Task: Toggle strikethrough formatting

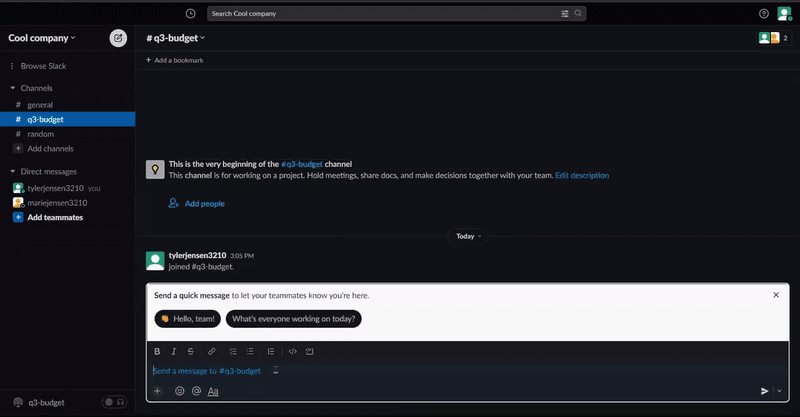Action: click(190, 351)
